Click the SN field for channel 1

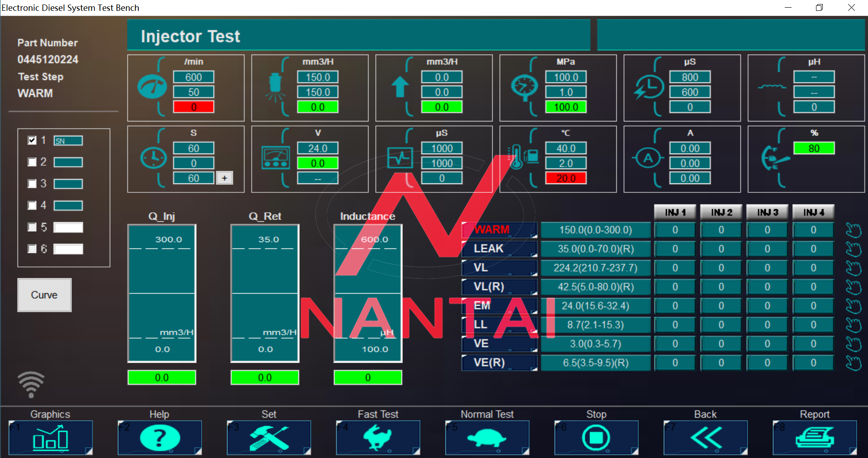point(68,141)
